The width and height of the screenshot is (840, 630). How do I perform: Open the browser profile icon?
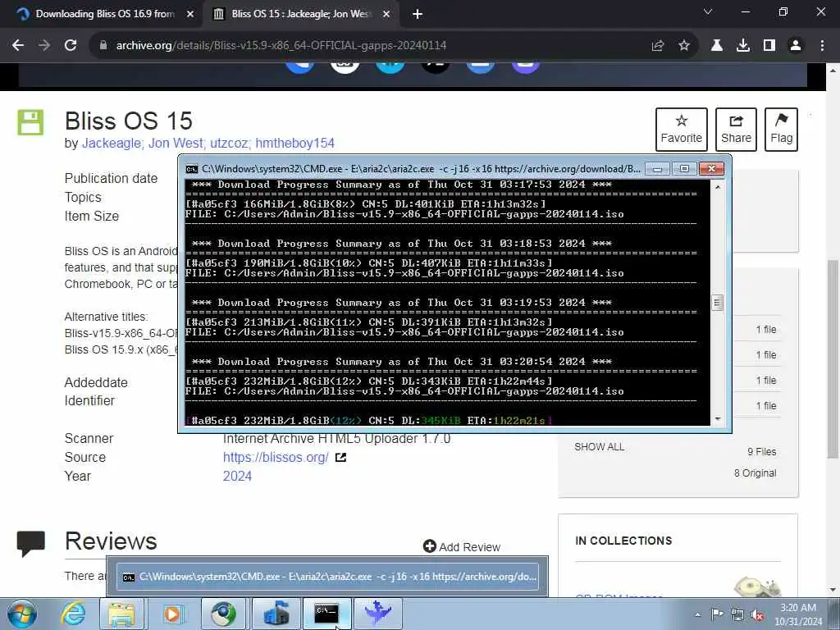796,46
